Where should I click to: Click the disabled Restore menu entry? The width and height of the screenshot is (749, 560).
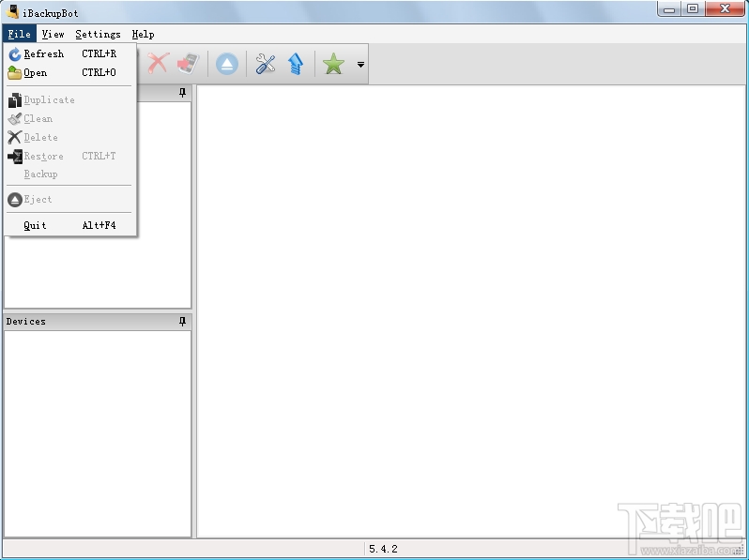point(69,156)
